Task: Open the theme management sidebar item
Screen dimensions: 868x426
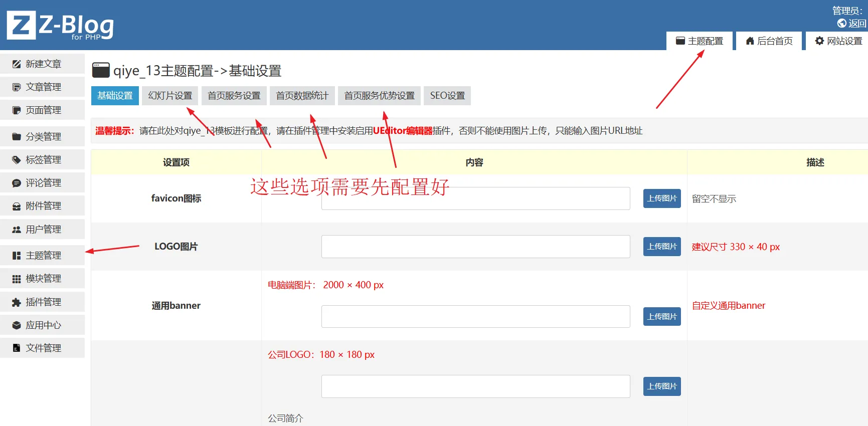Action: [43, 256]
